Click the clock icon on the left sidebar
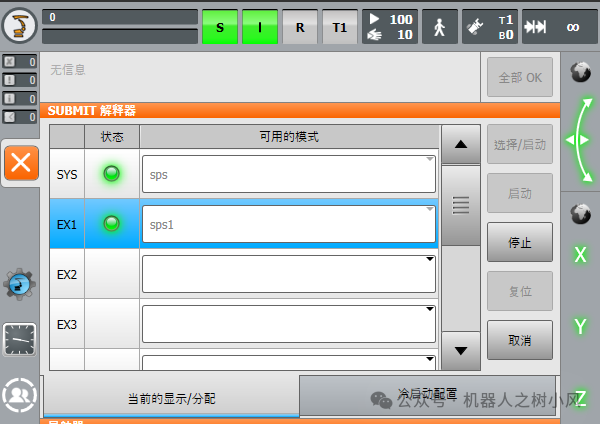 [x=20, y=339]
